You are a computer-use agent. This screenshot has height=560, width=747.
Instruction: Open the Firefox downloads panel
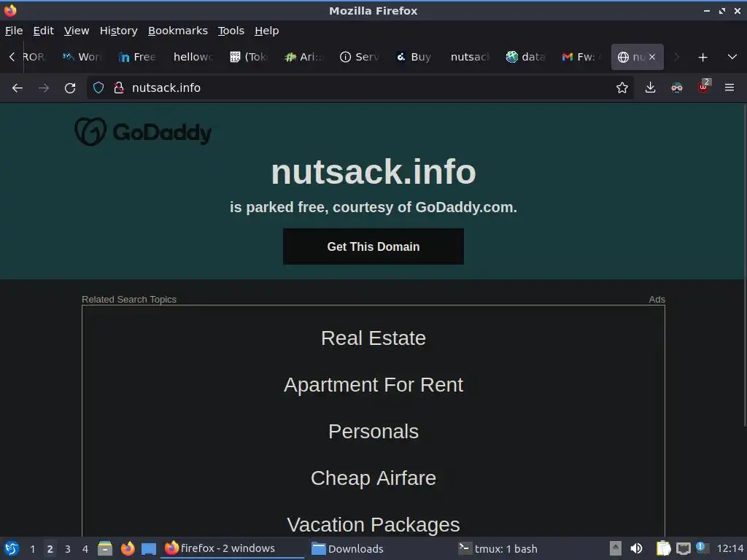650,88
